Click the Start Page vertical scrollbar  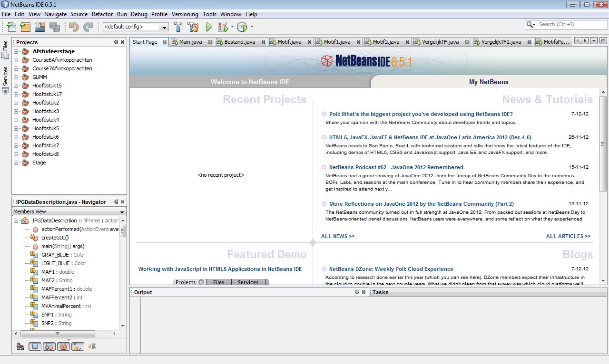coord(603,144)
